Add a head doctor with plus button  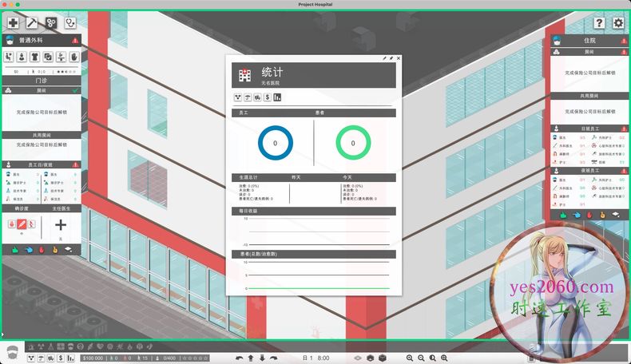(61, 225)
